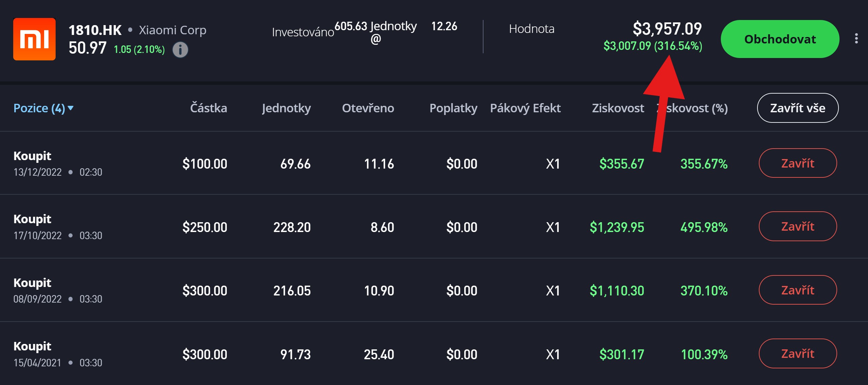Click the total value $3,957.09
Viewport: 868px width, 385px height.
tap(667, 29)
